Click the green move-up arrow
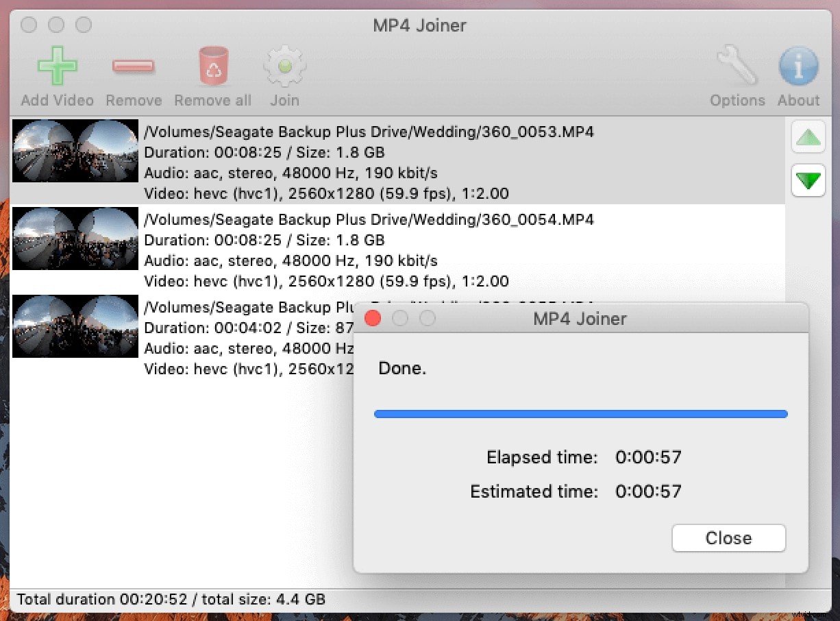The height and width of the screenshot is (621, 840). pos(808,137)
